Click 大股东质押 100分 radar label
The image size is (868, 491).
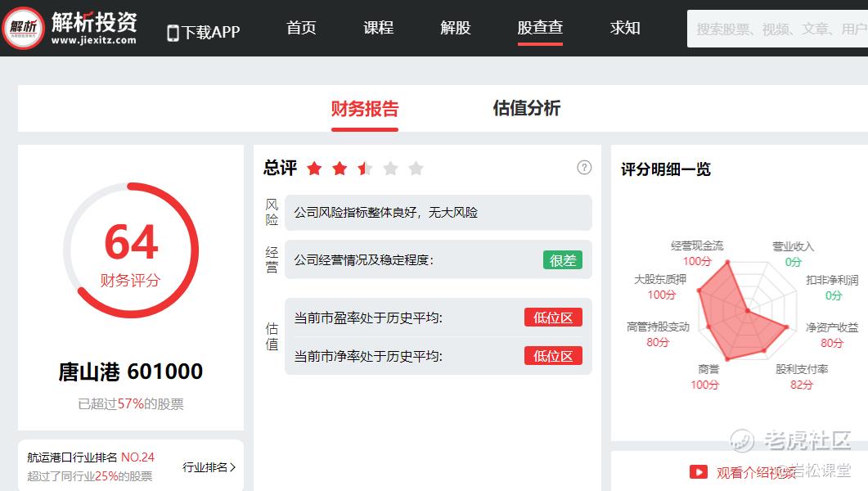[660, 286]
